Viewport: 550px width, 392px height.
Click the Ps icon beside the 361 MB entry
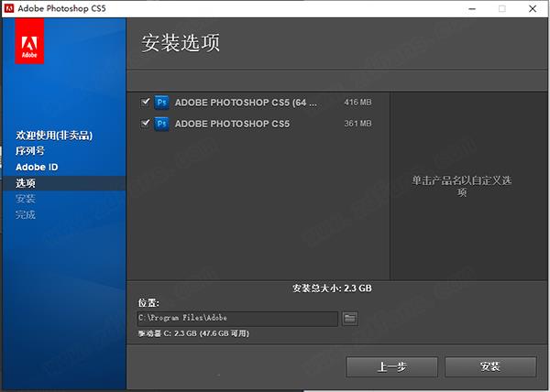point(161,124)
